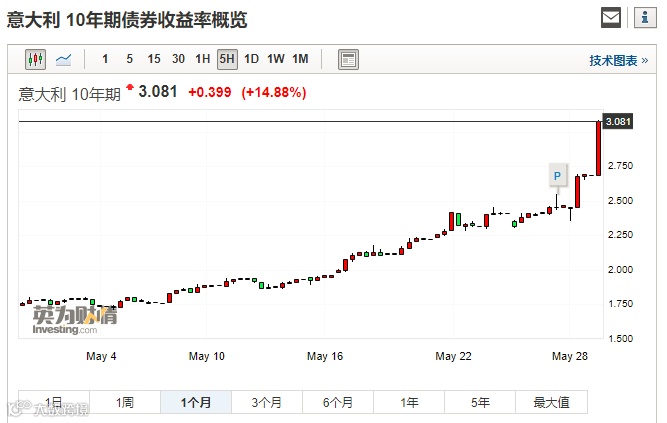Click the 意大利 10年期债券收益率概览 title
Image resolution: width=667 pixels, height=423 pixels.
point(127,20)
